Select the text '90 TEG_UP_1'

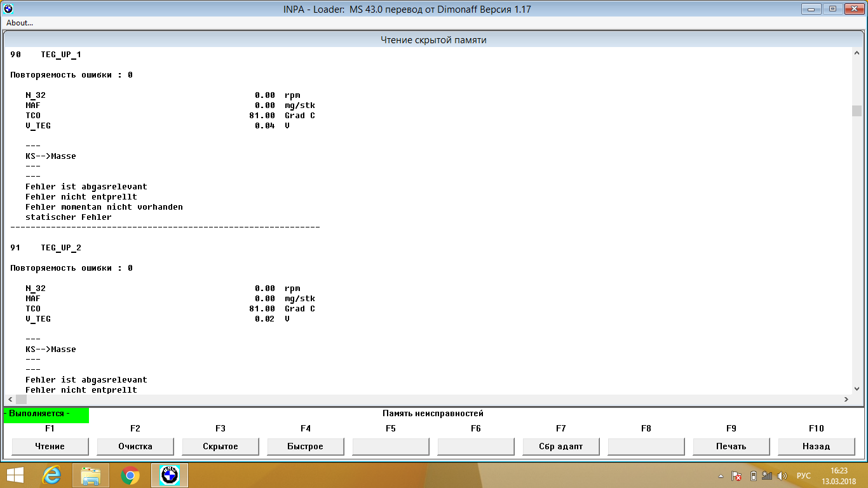tap(46, 55)
